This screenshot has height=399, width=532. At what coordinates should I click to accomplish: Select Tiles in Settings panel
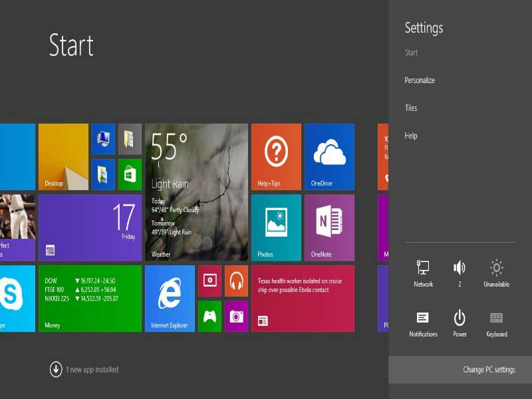coord(411,108)
